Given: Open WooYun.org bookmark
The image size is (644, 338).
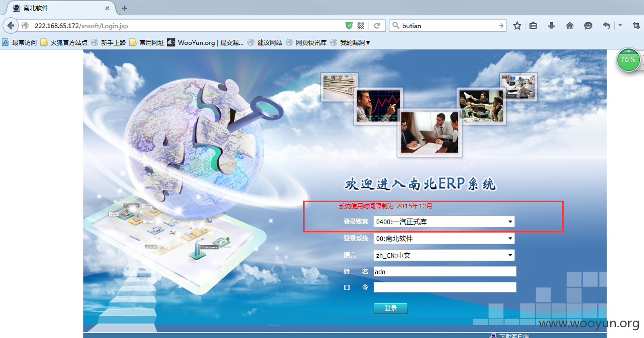Looking at the screenshot, I should tap(205, 42).
